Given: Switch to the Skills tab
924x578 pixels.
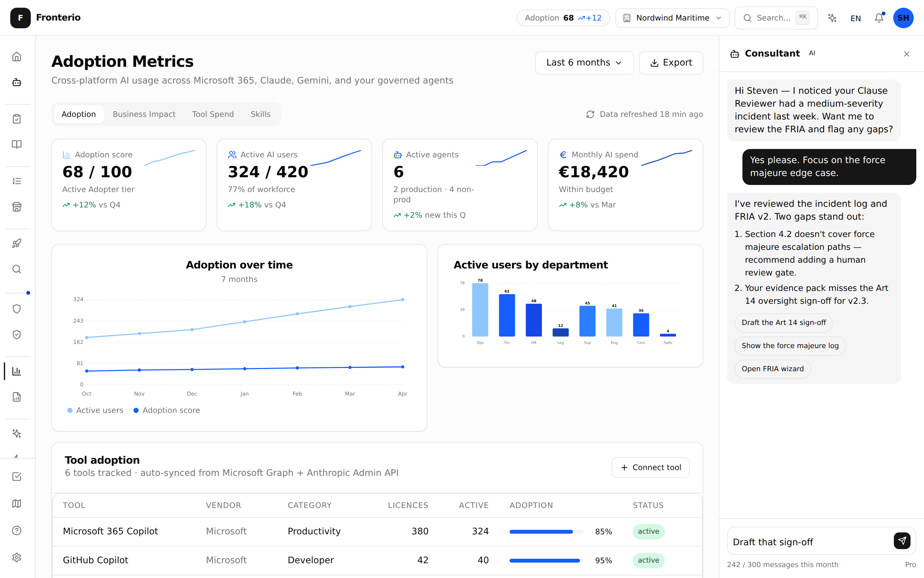Looking at the screenshot, I should 261,114.
